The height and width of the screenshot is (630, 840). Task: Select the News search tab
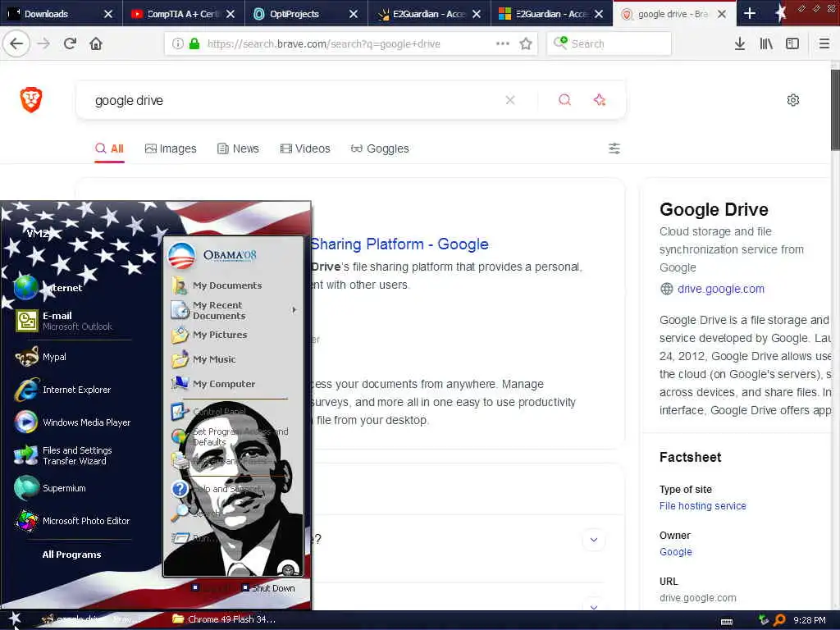pos(238,148)
